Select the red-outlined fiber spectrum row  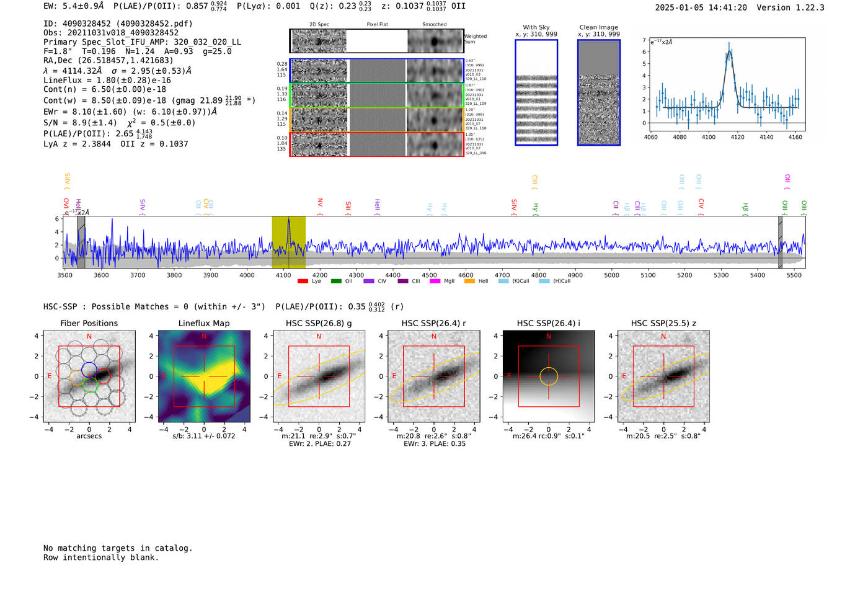click(x=377, y=144)
